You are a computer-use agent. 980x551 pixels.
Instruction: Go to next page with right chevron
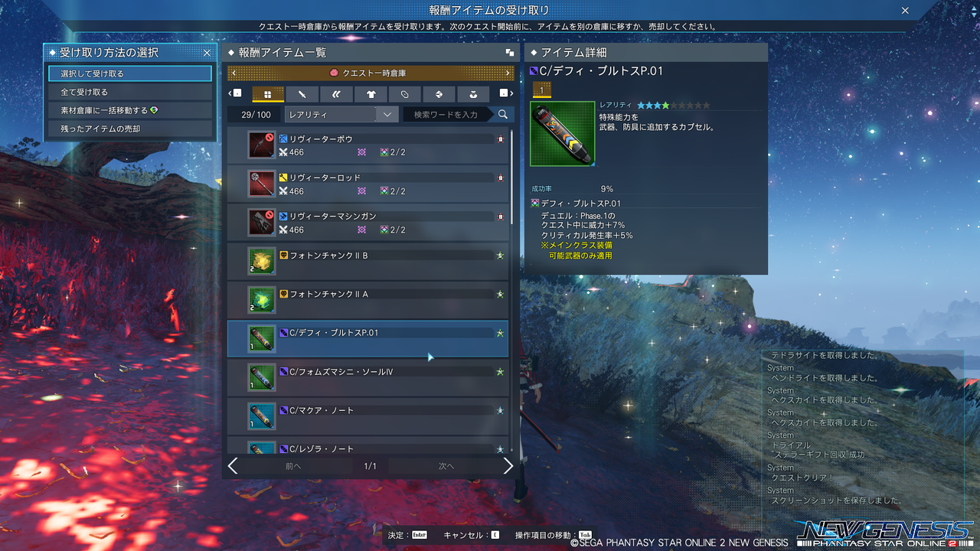click(x=508, y=465)
